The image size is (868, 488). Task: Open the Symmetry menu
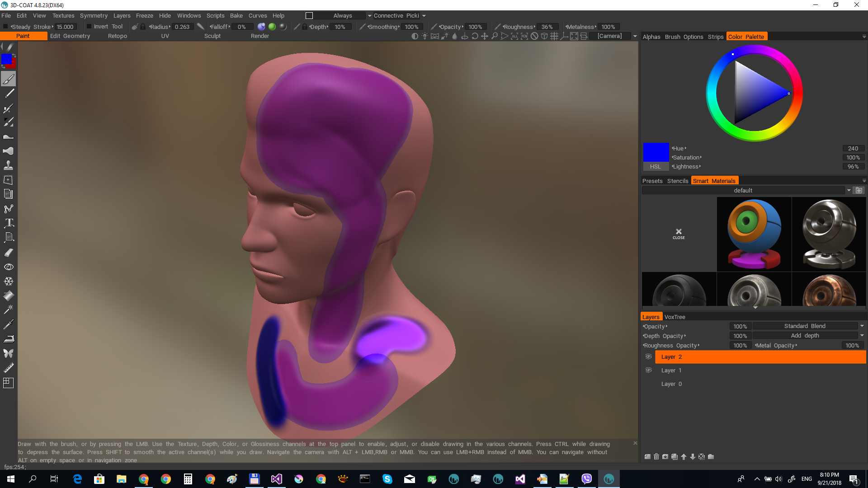point(94,16)
